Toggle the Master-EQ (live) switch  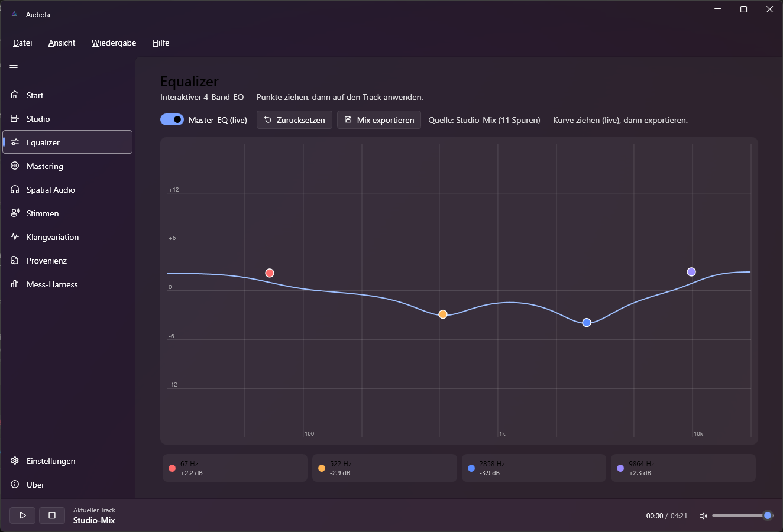tap(172, 119)
